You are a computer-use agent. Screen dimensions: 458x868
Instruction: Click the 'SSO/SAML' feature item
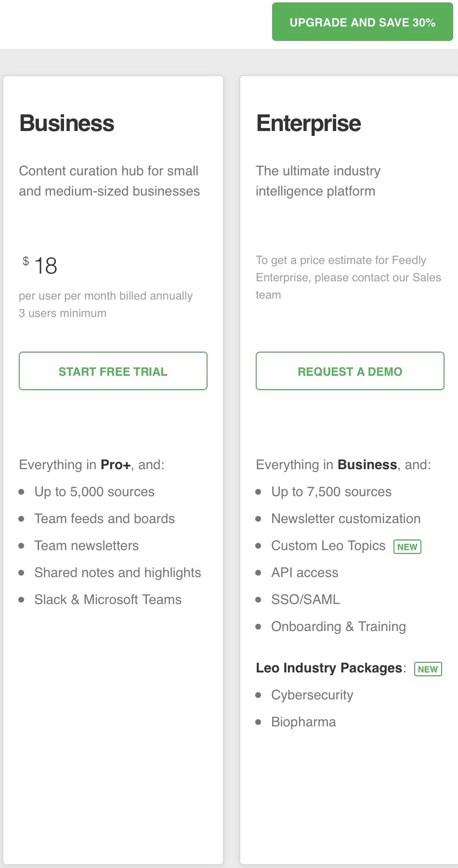pyautogui.click(x=305, y=600)
